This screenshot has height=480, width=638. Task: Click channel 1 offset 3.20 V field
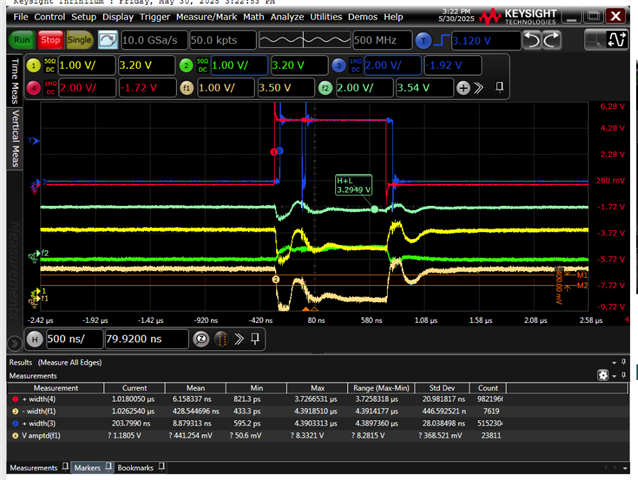click(146, 65)
